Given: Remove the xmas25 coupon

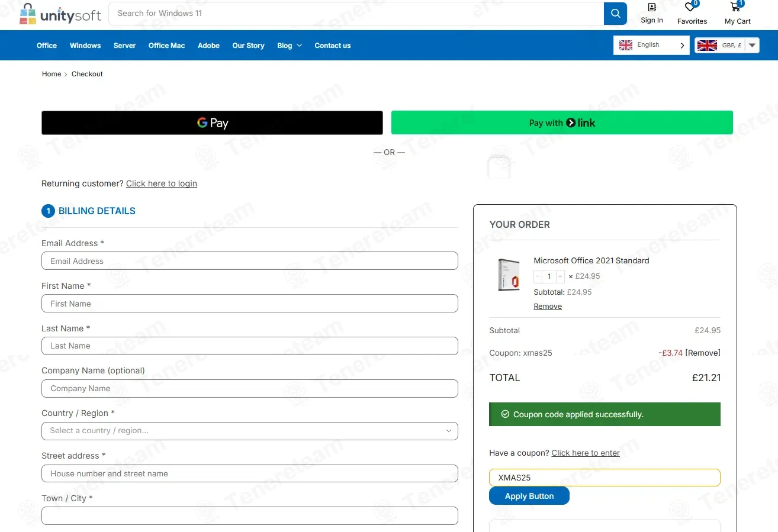Looking at the screenshot, I should (703, 353).
